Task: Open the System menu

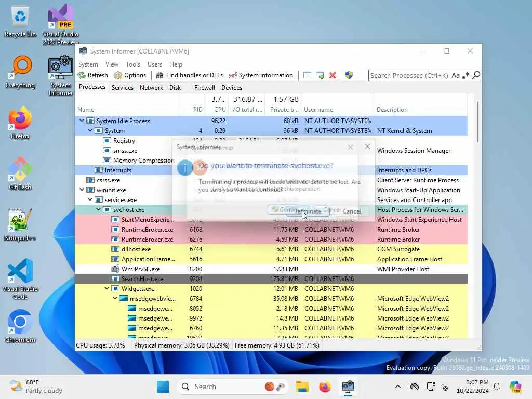Action: click(88, 64)
